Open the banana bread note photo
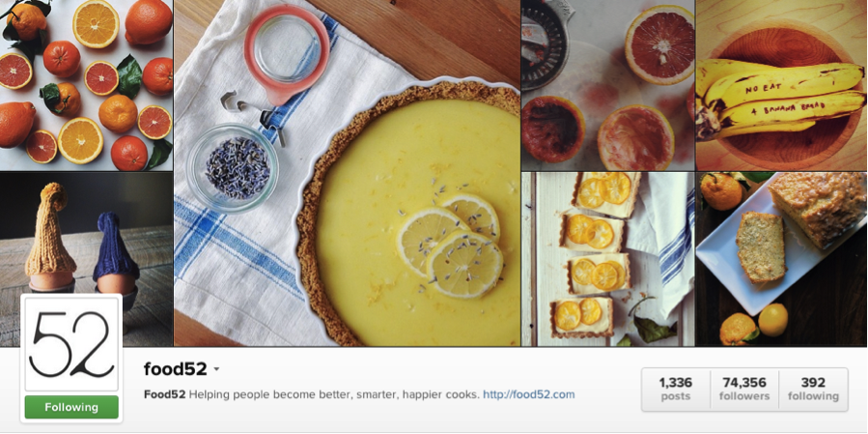 [782, 85]
